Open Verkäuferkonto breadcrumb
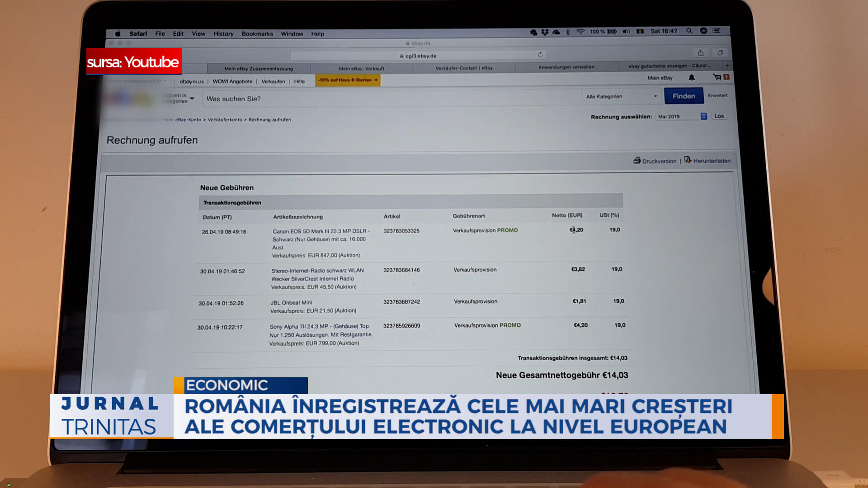The width and height of the screenshot is (868, 488). [x=225, y=120]
